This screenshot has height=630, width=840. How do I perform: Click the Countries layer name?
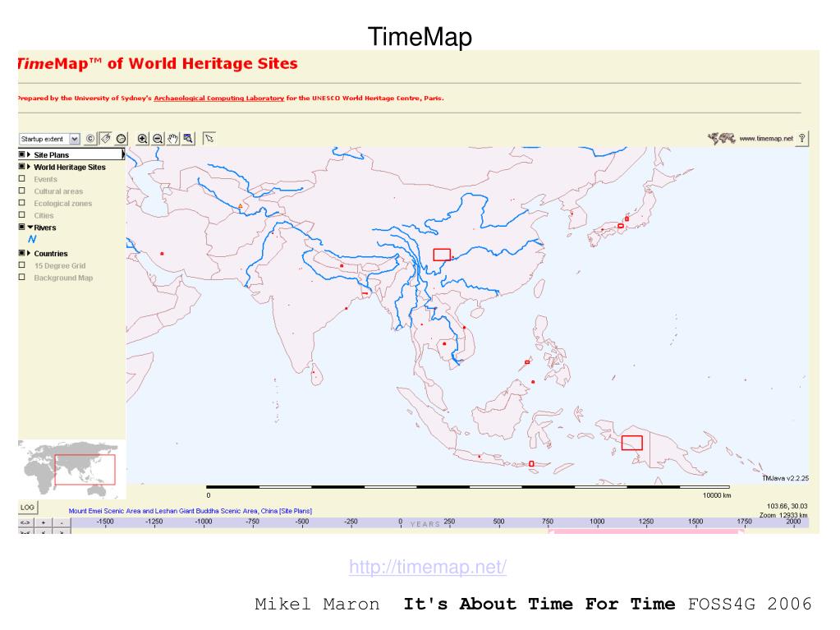pyautogui.click(x=51, y=253)
